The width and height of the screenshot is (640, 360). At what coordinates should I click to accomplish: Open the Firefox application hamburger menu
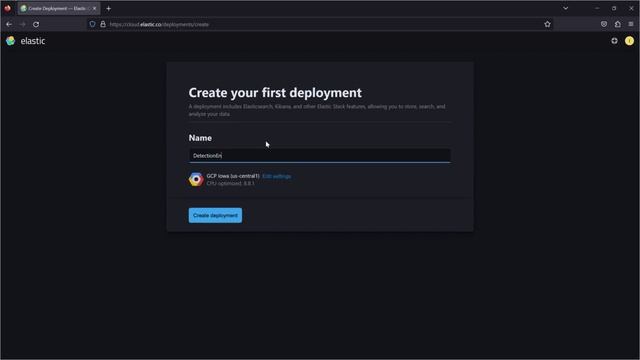631,24
